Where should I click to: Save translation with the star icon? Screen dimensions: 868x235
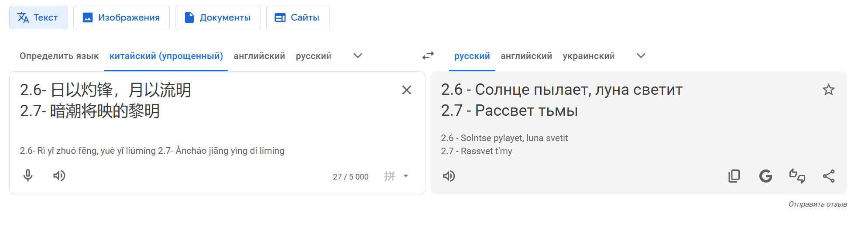pos(828,90)
